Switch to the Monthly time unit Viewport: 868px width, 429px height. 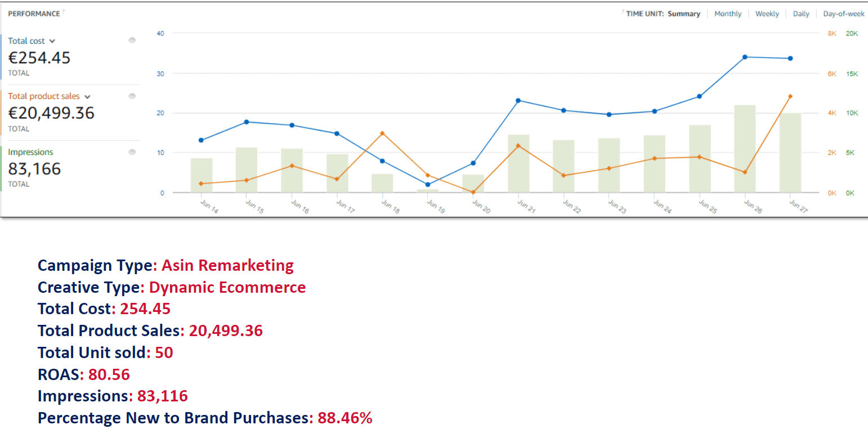pos(728,14)
